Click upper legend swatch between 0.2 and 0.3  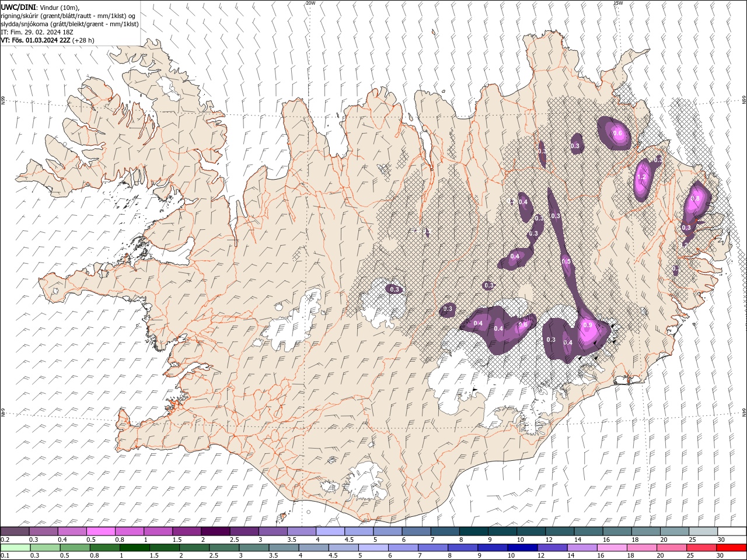(15, 531)
